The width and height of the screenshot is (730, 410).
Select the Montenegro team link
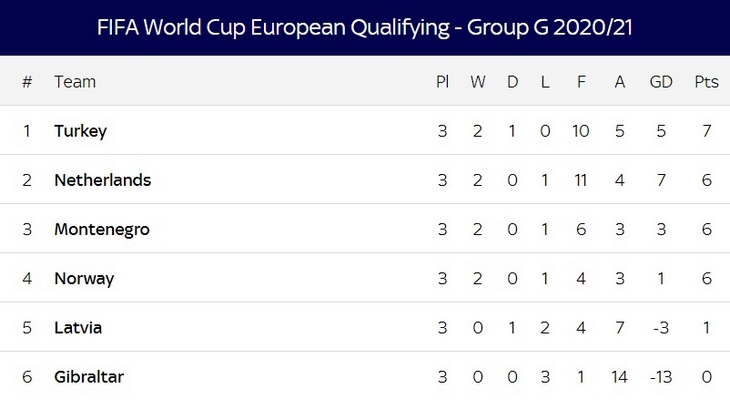101,229
